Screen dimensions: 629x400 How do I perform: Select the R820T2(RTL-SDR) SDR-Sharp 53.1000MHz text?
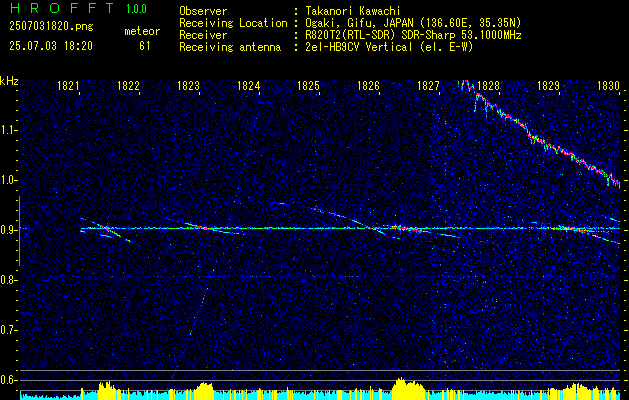(x=413, y=35)
